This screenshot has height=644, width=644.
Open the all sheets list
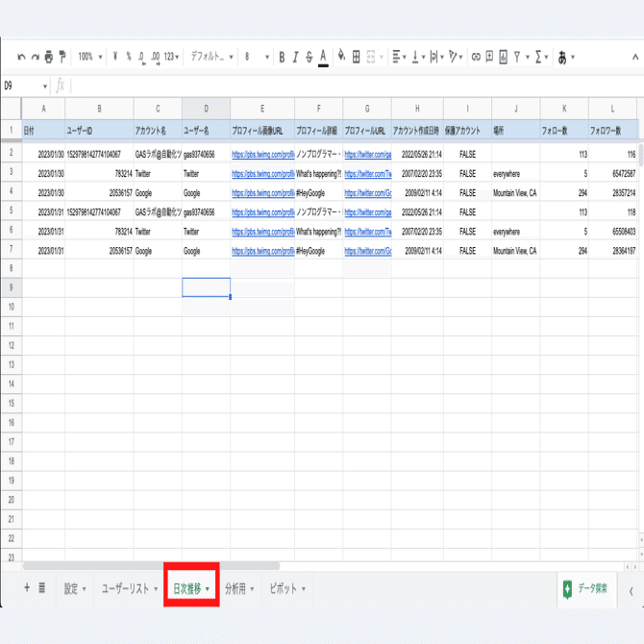[x=42, y=587]
